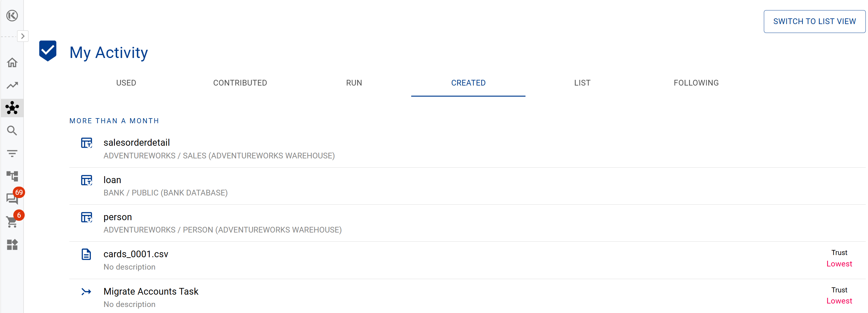Screen dimensions: 868x313
Task: Open messages icon with 69 badge
Action: 12,199
